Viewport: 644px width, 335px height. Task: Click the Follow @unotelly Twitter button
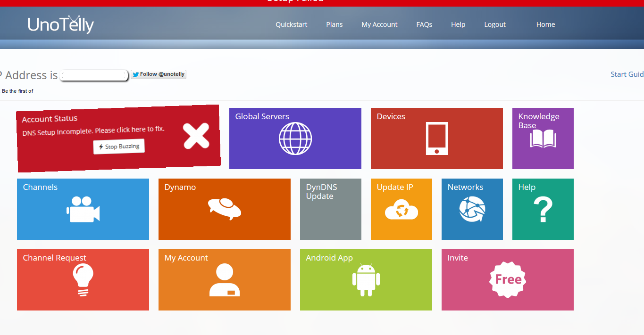pos(159,74)
